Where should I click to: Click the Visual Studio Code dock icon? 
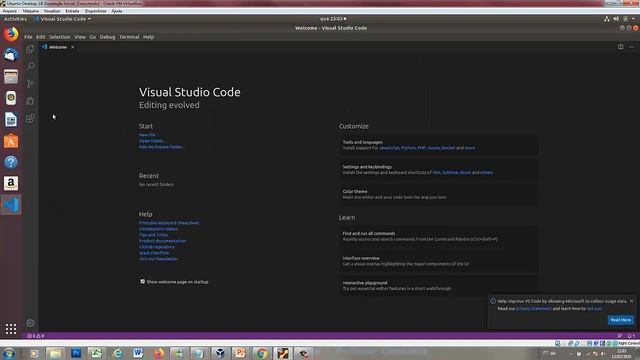click(x=11, y=205)
